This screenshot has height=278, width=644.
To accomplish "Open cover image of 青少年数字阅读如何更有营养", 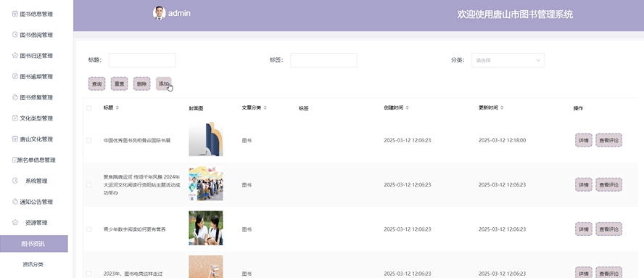I will pos(206,228).
